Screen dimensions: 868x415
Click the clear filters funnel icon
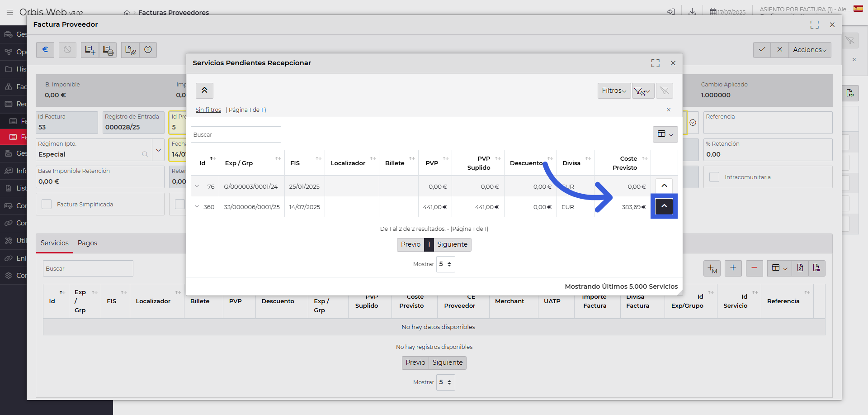coord(664,91)
